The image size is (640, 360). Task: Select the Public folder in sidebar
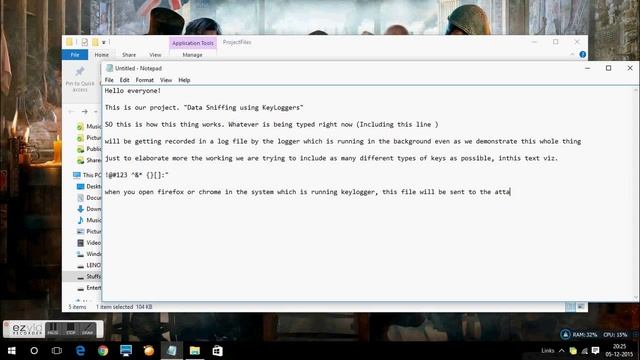pos(89,149)
